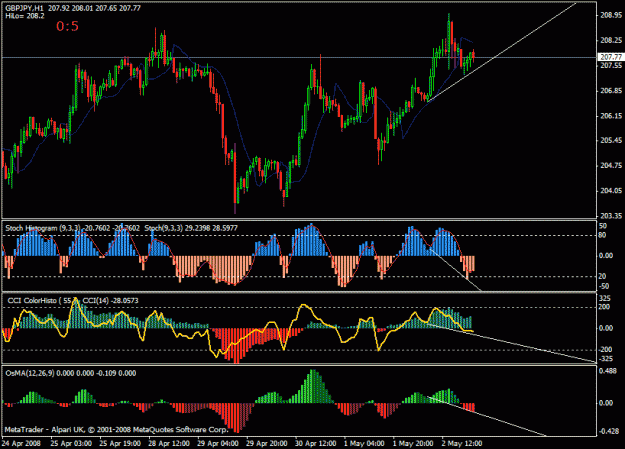
Task: Click the red 0:5 countdown timer text
Action: [x=67, y=26]
